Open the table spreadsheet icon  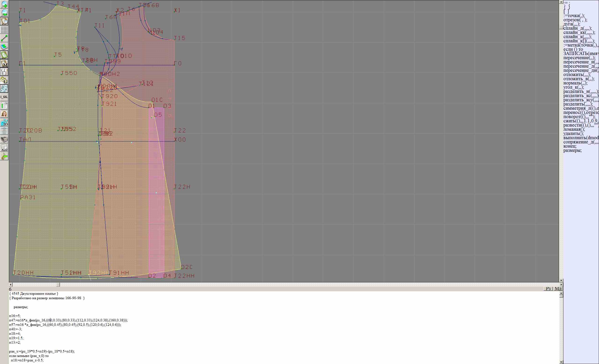tap(4, 106)
